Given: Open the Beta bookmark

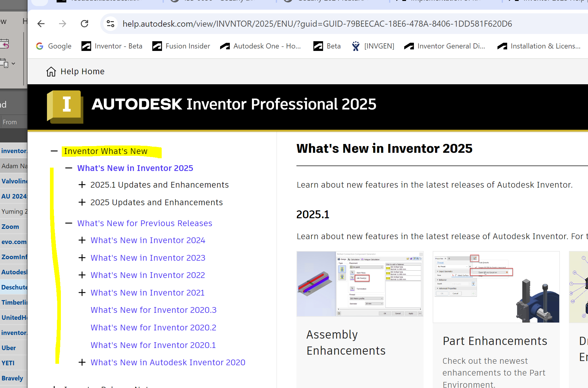Looking at the screenshot, I should (327, 46).
